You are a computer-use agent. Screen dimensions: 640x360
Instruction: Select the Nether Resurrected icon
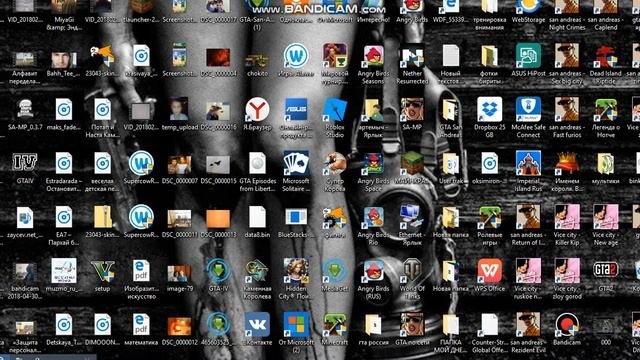coord(412,57)
